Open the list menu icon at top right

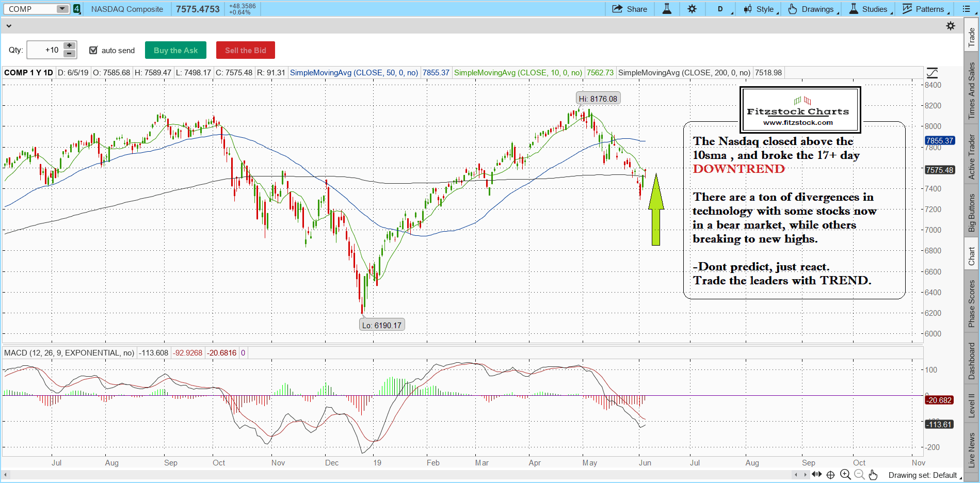coord(967,9)
